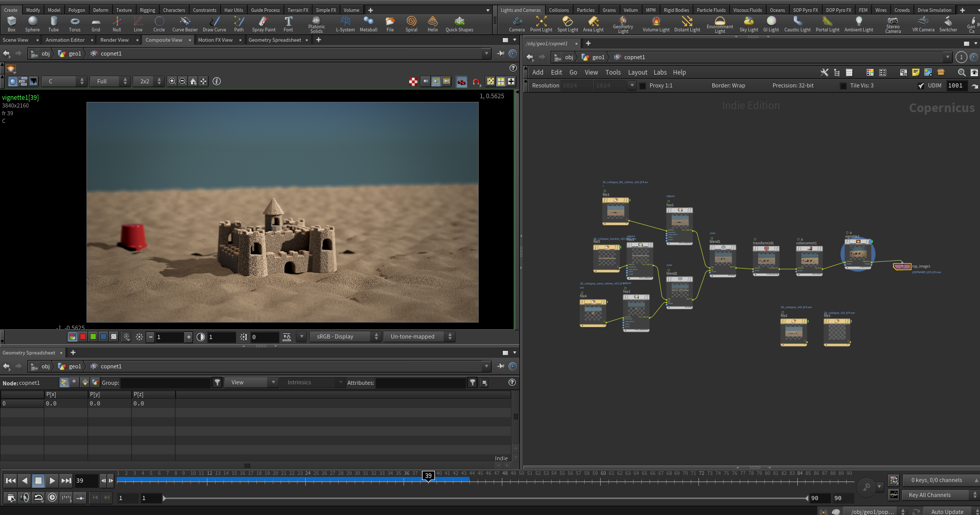Show only the red channel
Viewport: 980px width, 515px height.
pyautogui.click(x=82, y=336)
